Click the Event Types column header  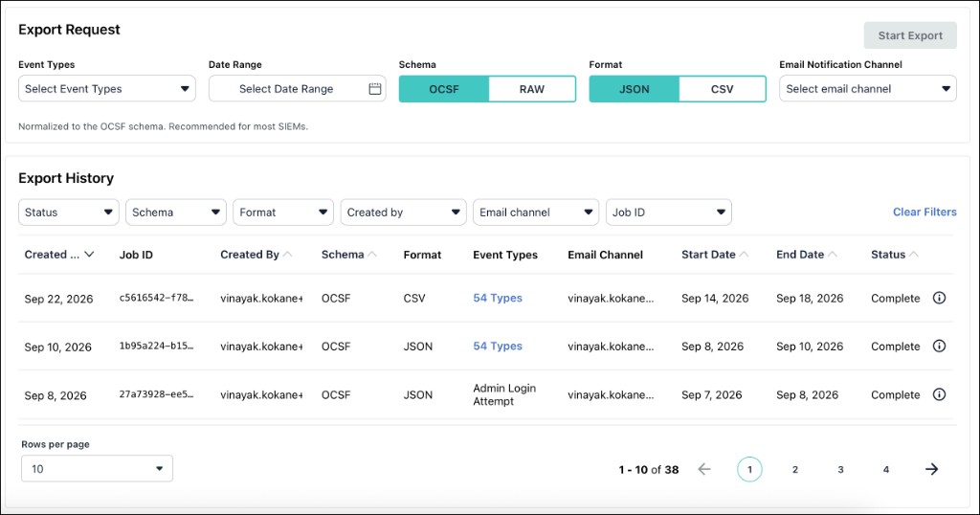pyautogui.click(x=505, y=255)
